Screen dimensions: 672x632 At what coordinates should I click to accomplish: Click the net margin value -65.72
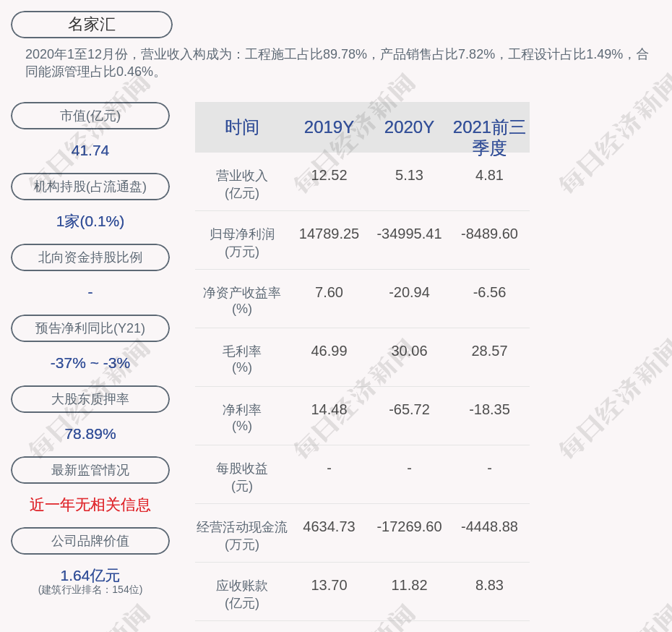coord(409,409)
